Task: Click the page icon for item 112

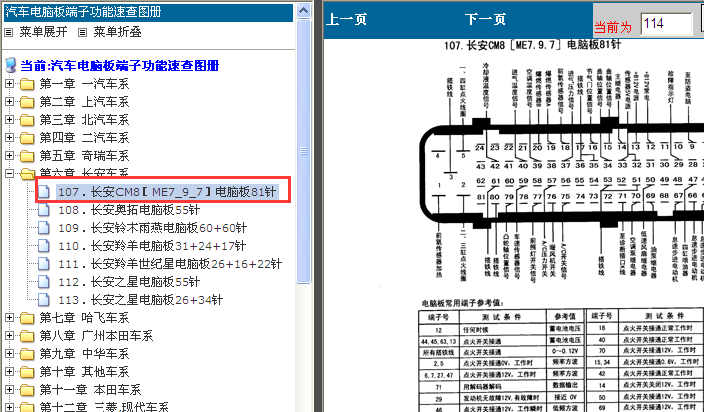Action: coord(44,281)
